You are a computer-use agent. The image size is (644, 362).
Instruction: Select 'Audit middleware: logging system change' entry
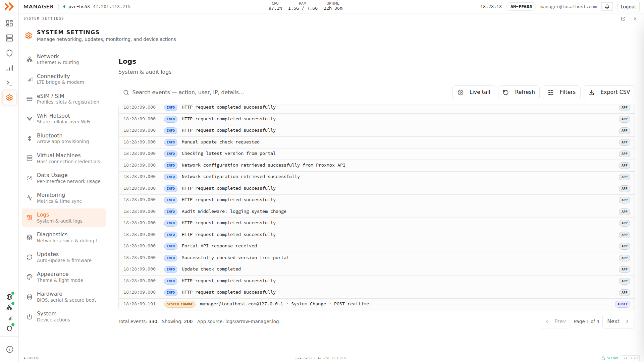click(376, 212)
